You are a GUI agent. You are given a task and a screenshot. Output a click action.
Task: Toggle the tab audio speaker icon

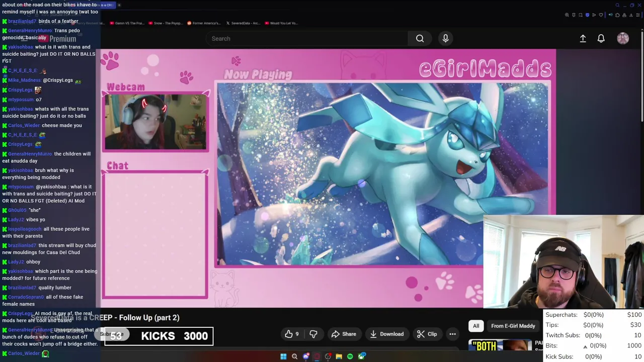click(x=611, y=15)
